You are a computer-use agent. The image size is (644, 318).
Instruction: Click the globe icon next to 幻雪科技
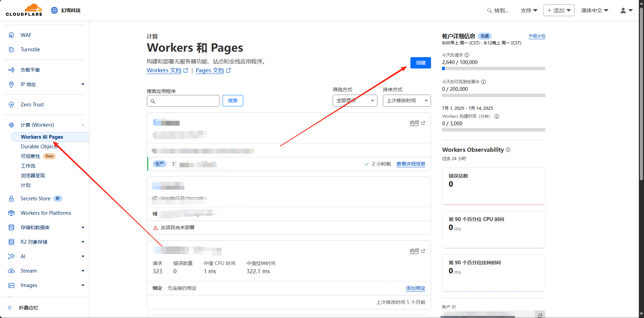[54, 10]
